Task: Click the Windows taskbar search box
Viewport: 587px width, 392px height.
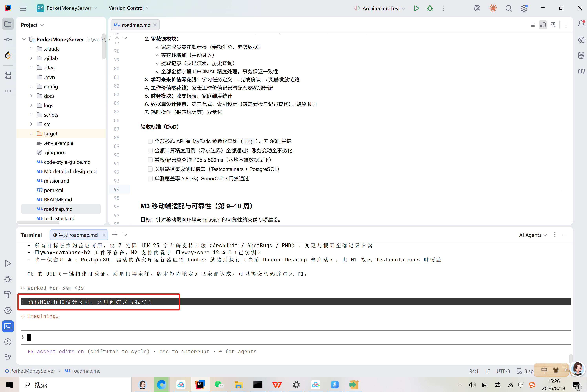Action: click(76, 385)
